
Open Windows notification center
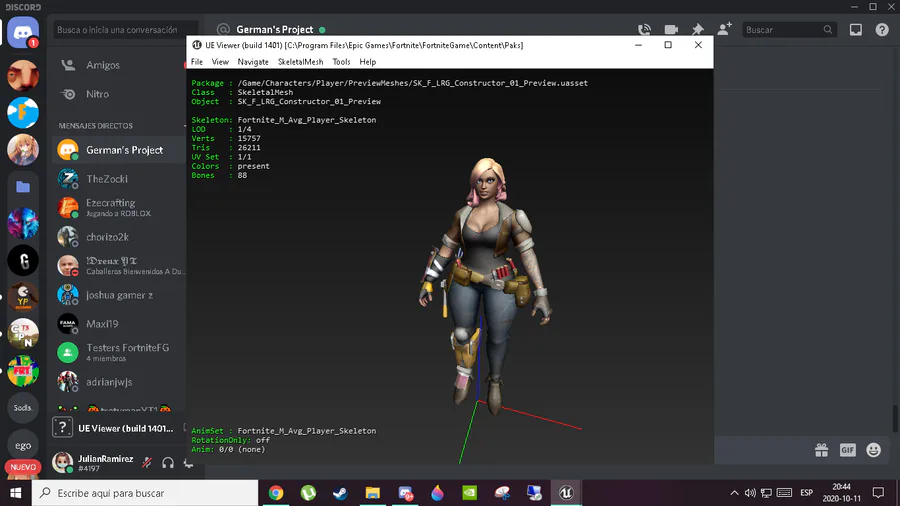pos(878,493)
